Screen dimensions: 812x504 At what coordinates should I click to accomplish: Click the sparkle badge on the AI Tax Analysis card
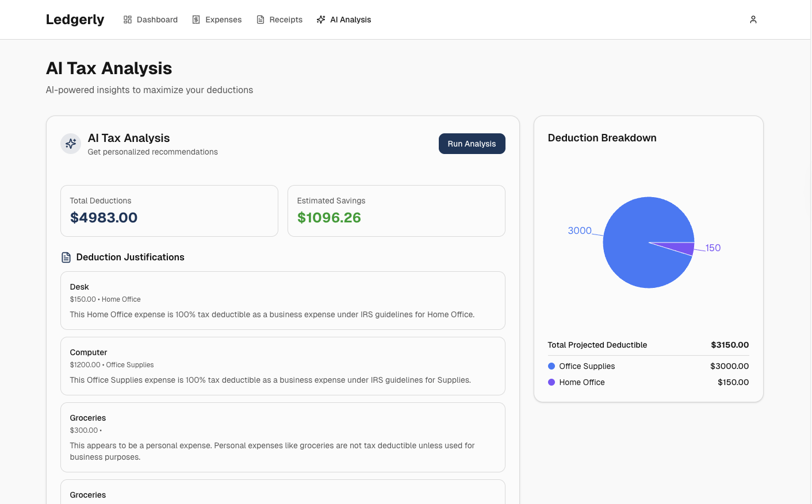[x=70, y=143]
